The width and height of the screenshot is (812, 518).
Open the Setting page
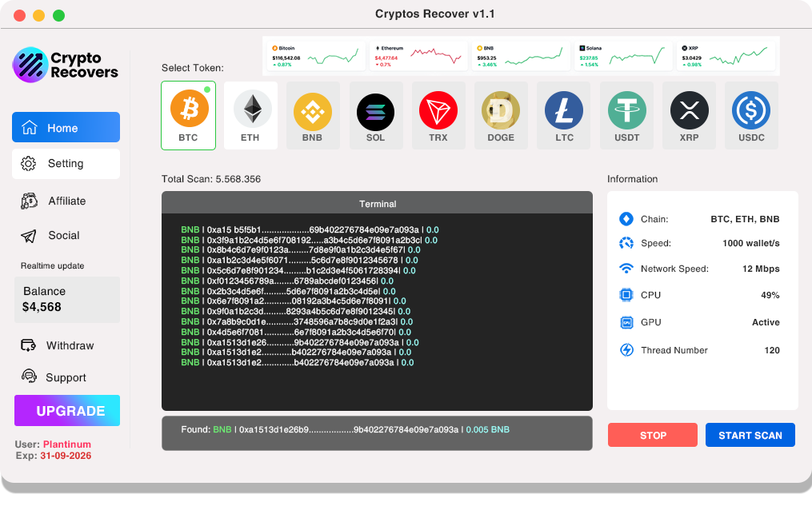(x=66, y=164)
